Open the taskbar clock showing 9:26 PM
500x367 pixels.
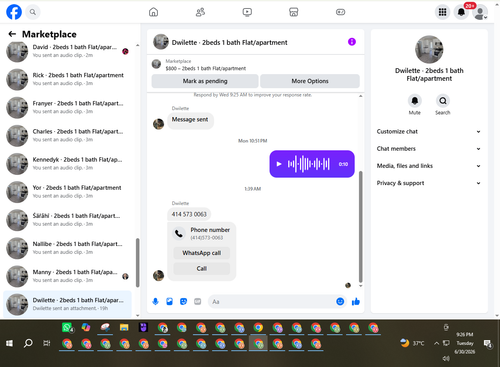pos(465,343)
